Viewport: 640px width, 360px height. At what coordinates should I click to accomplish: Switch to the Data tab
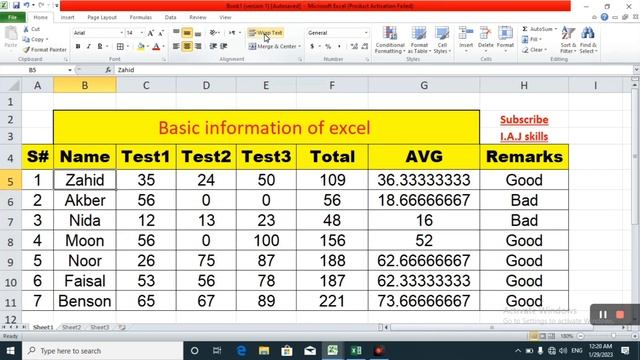[x=171, y=18]
